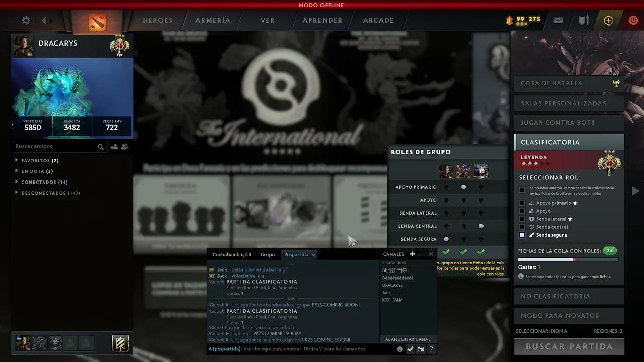
Task: Click Abandonar Canal button
Action: pos(408,339)
